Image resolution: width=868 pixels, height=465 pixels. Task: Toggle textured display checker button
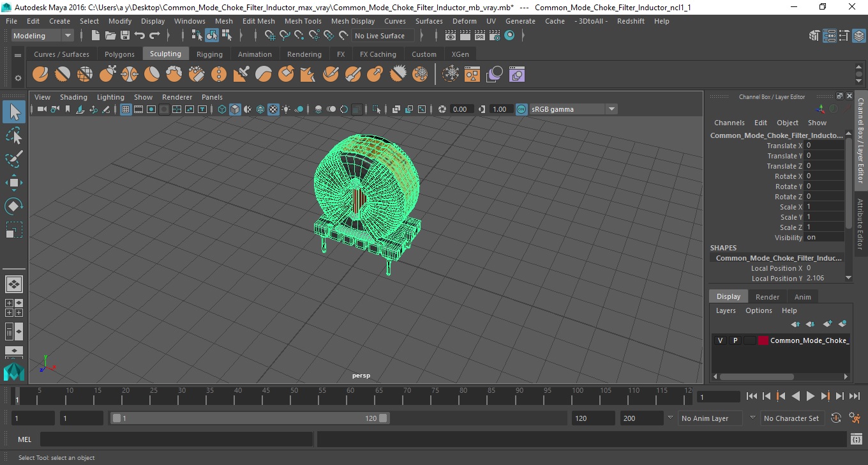[273, 109]
